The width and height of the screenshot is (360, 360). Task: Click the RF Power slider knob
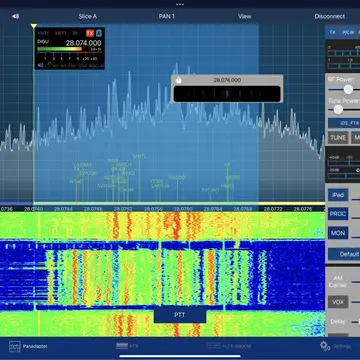pos(348,89)
